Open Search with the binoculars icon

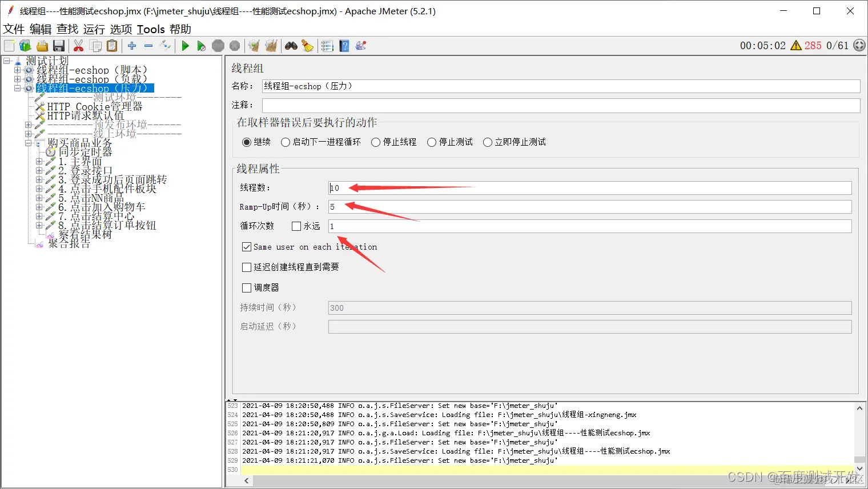click(x=291, y=46)
